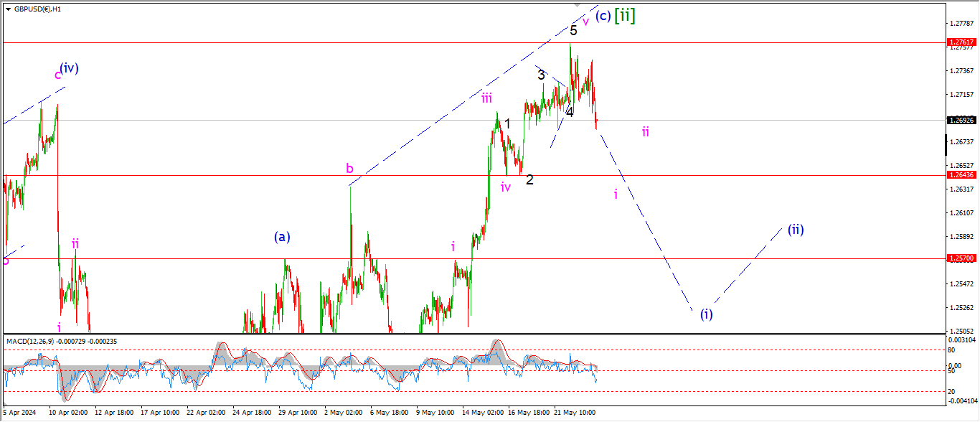Click the gray chart shift triangle marker
Viewport: 980px width, 422px height.
(580, 6)
